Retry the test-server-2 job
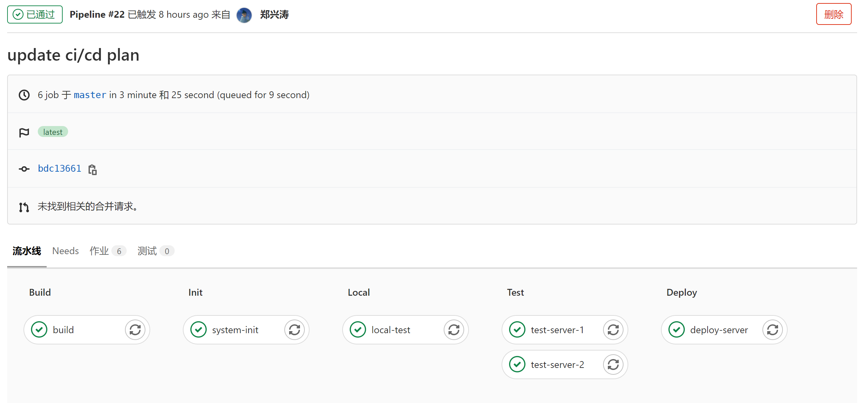The image size is (868, 403). tap(613, 365)
